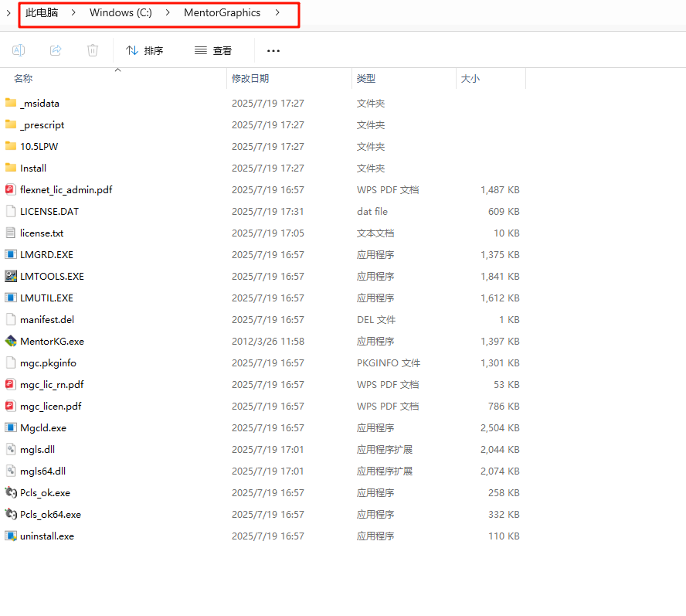Image resolution: width=686 pixels, height=616 pixels.
Task: Click date 2025/7/19 17:31 of LICENSE.DAT
Action: (268, 212)
